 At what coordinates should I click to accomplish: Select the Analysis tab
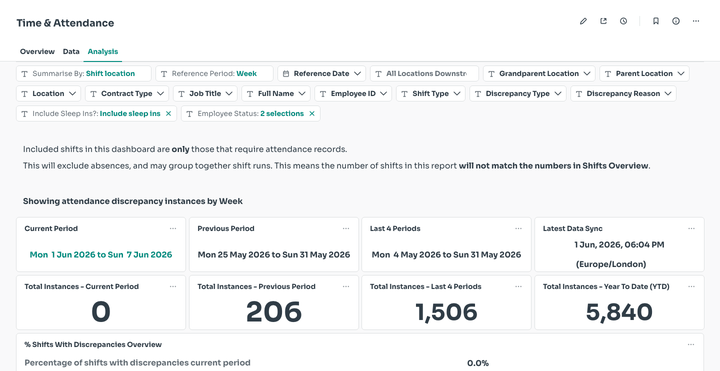(103, 51)
